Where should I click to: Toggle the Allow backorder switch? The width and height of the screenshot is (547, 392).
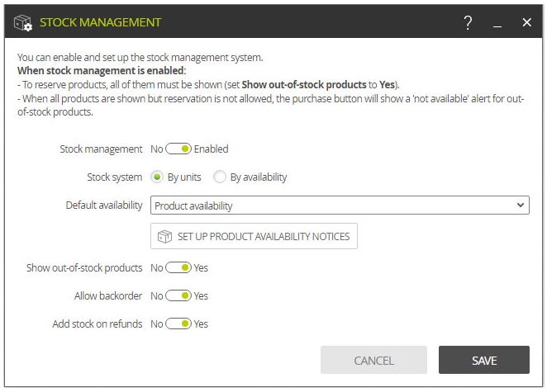point(178,295)
